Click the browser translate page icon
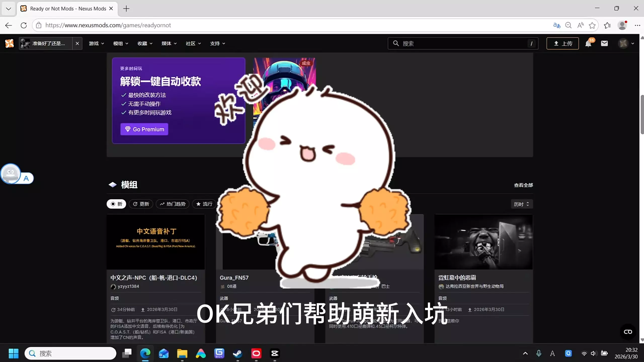Image resolution: width=644 pixels, height=362 pixels. click(x=557, y=25)
